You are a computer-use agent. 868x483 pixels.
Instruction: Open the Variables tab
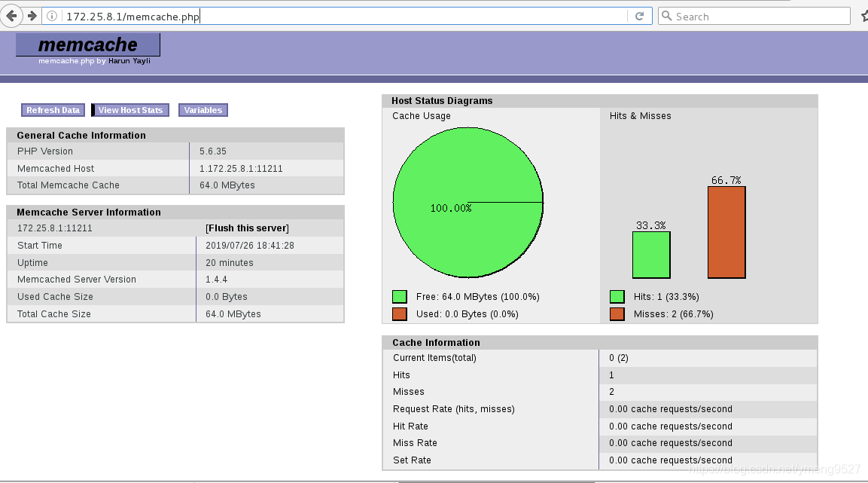pyautogui.click(x=203, y=110)
